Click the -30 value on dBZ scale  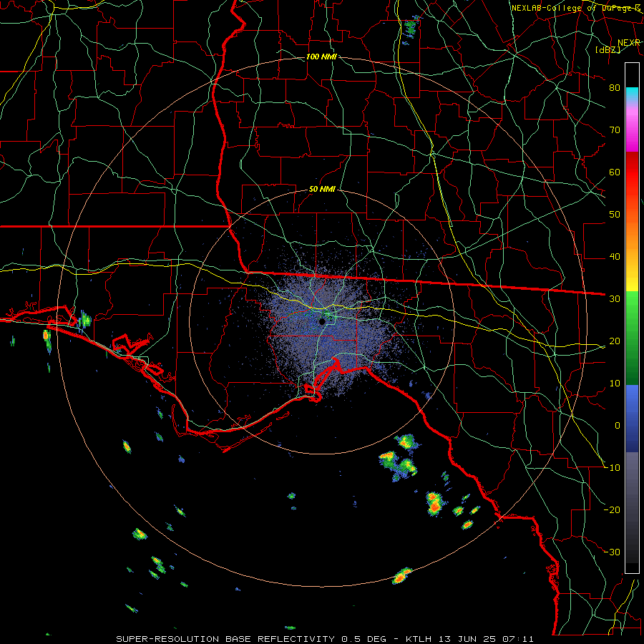coord(613,552)
